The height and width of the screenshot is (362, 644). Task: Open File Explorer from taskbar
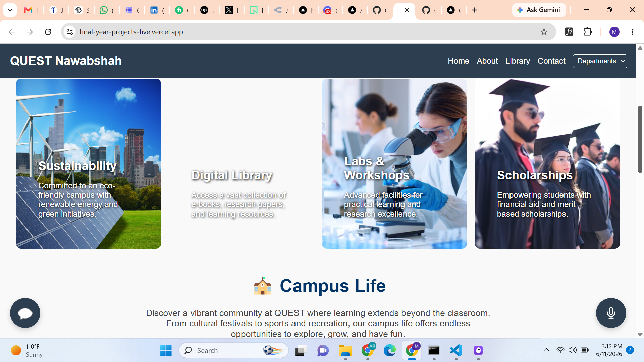tap(345, 350)
